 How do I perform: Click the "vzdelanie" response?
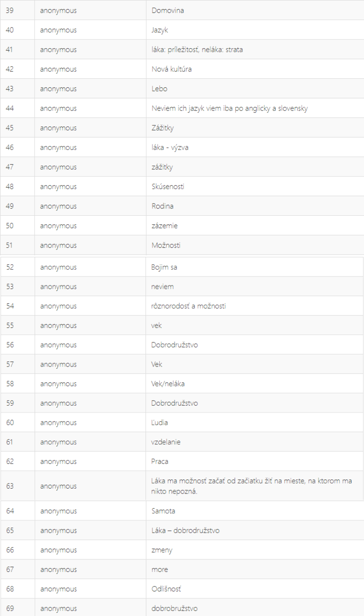(166, 442)
